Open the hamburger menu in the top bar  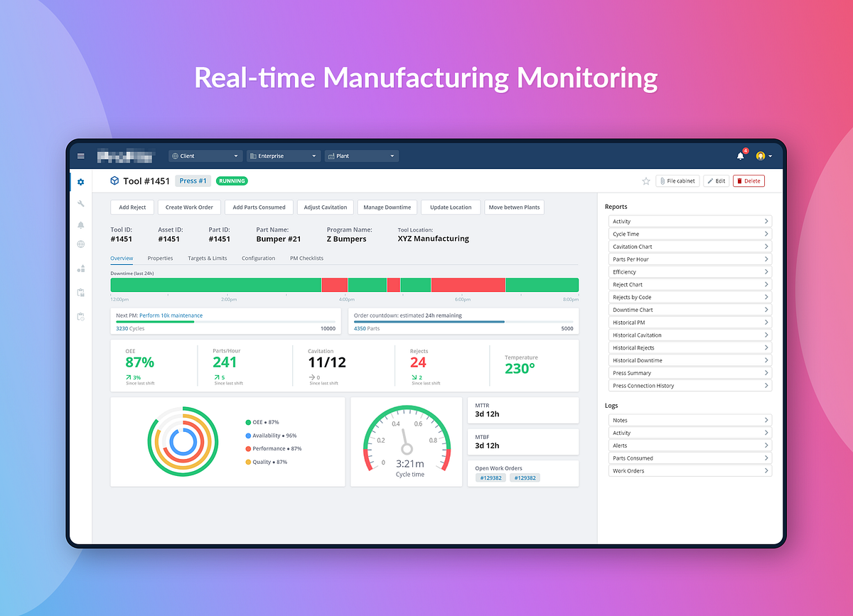click(80, 156)
